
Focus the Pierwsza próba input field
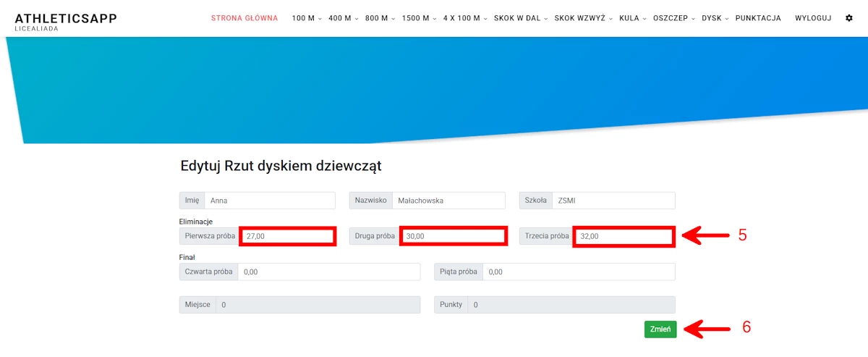click(x=287, y=236)
